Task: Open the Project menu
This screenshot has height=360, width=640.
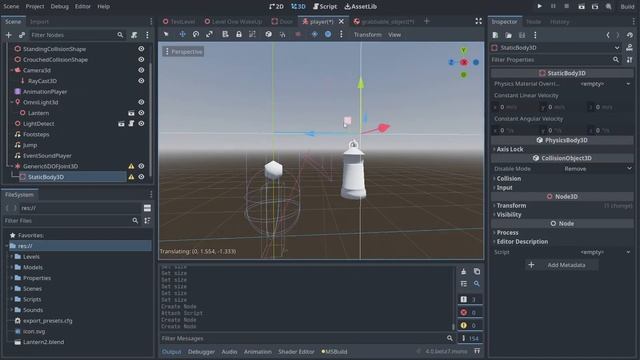Action: coord(35,6)
